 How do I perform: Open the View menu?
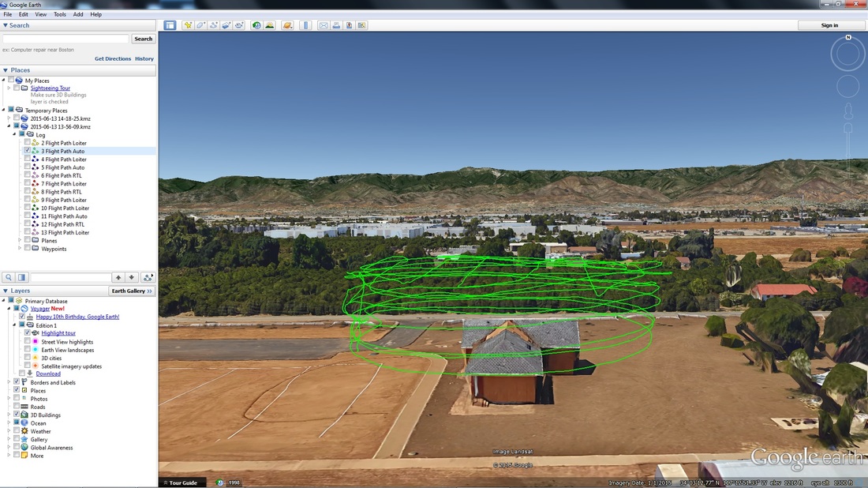coord(41,14)
